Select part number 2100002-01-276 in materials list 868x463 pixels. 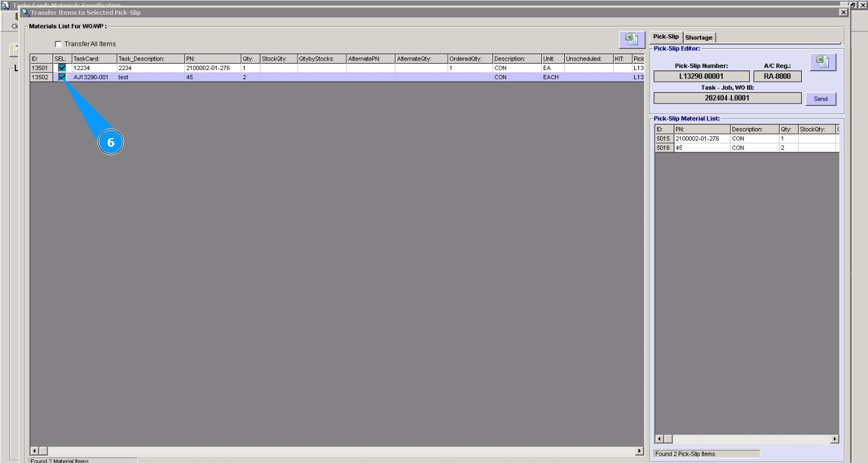[x=212, y=68]
